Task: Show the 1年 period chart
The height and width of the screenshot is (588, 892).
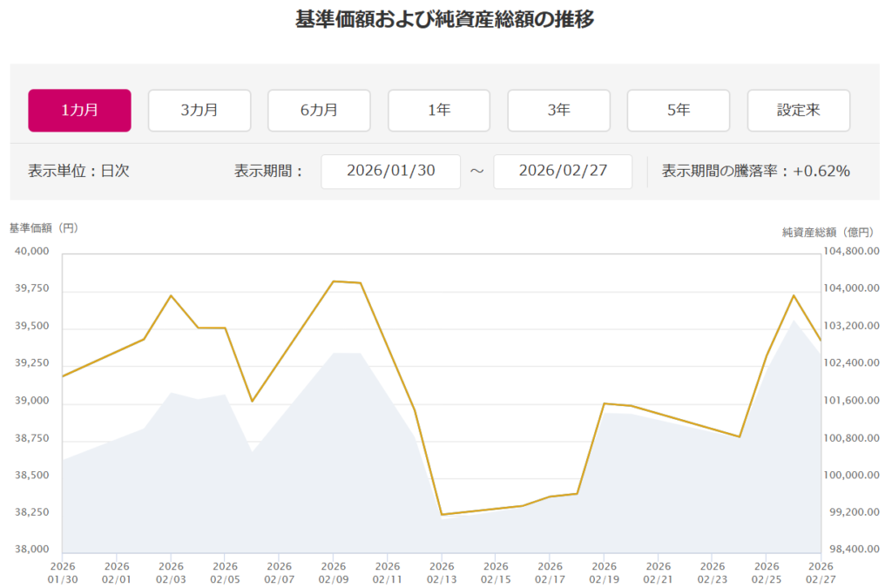Action: click(439, 111)
